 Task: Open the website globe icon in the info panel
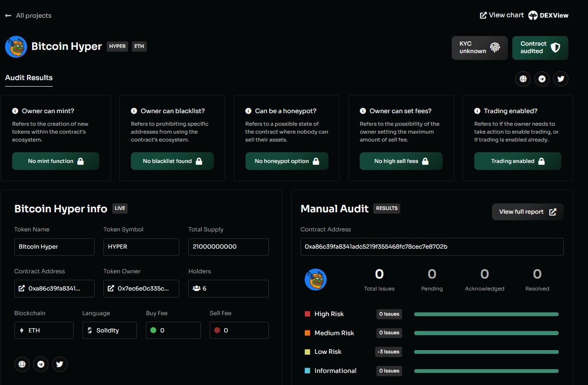click(x=22, y=364)
